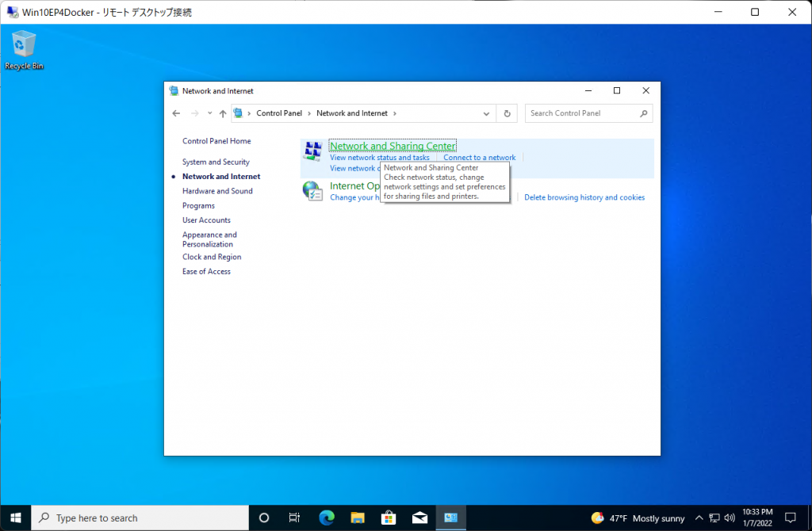Close the Network and Internet window
This screenshot has width=812, height=531.
pyautogui.click(x=645, y=90)
